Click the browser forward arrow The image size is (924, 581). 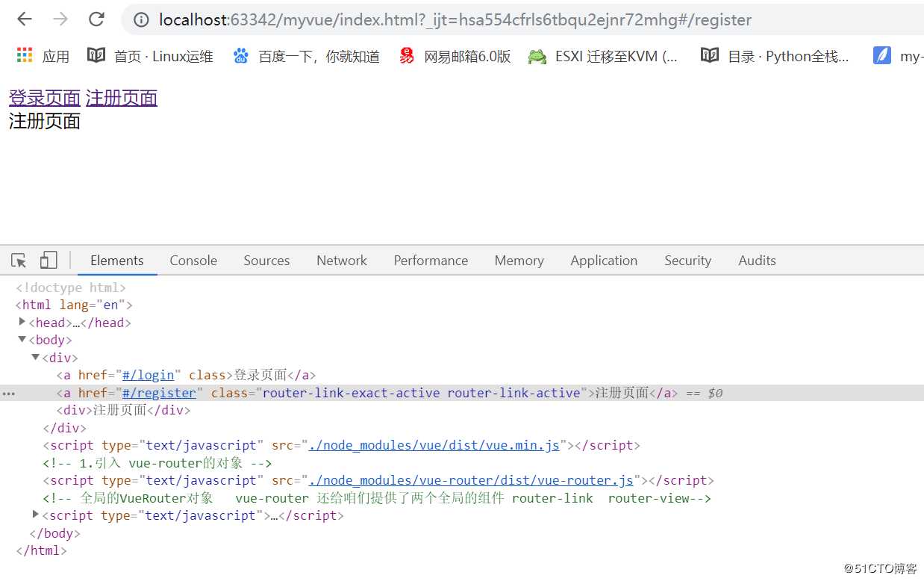click(x=60, y=19)
